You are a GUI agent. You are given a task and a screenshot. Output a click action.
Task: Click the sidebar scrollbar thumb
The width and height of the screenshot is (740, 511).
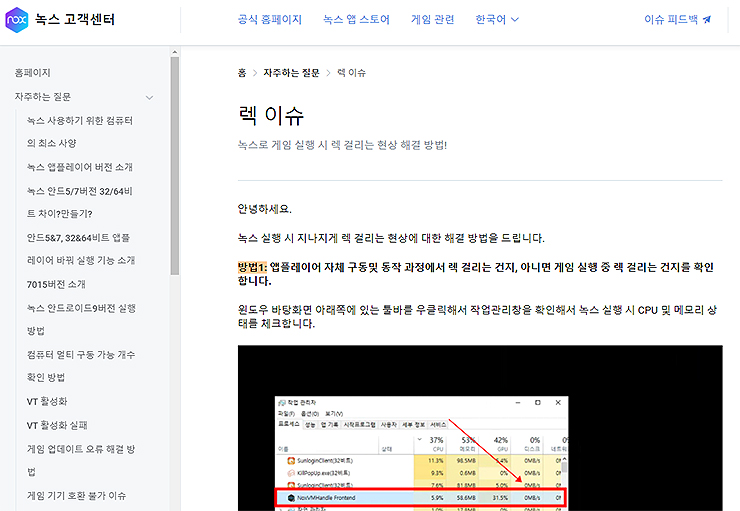[175, 166]
